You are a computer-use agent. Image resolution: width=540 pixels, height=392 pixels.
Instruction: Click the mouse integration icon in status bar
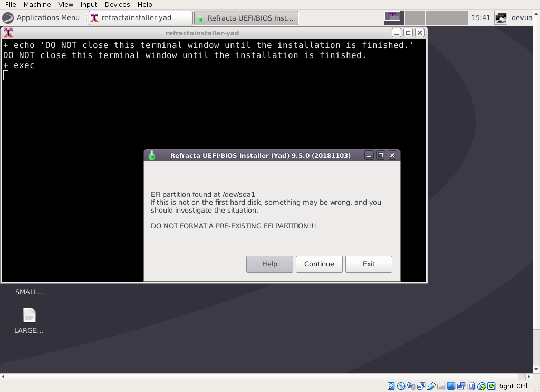(x=481, y=386)
